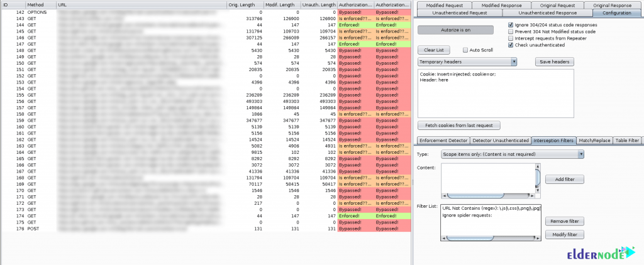Click the Modify filter button
The image size is (644, 265).
(564, 235)
